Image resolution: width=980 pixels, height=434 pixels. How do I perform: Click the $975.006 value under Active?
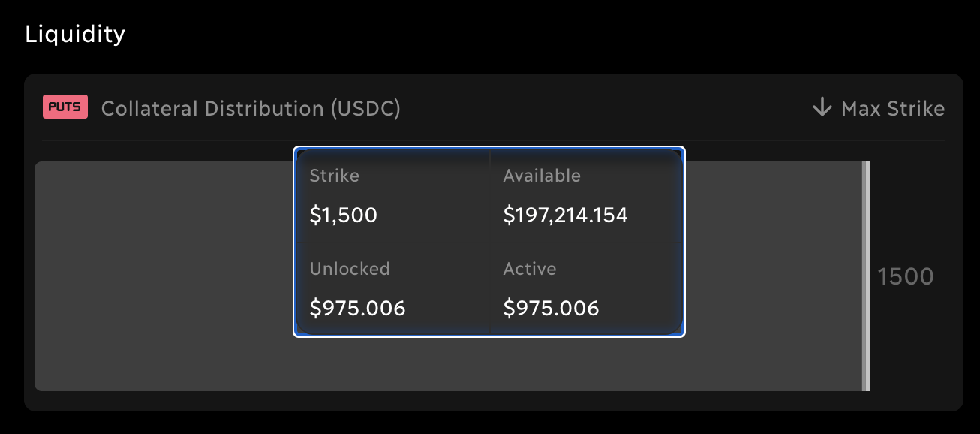(551, 308)
